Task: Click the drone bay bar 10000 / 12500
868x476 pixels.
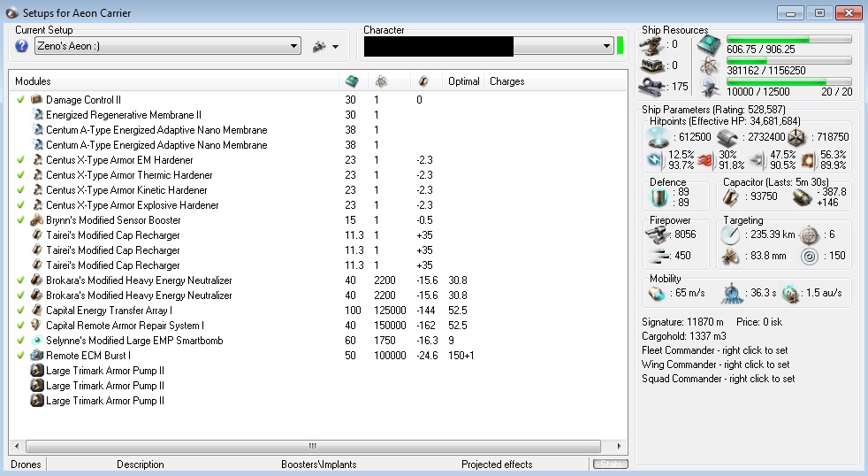Action: 788,82
